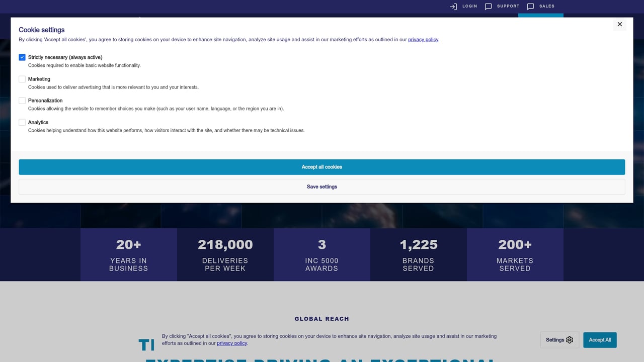Enable the Personalization cookies checkbox
Screen dimensions: 644x362
(x=22, y=101)
